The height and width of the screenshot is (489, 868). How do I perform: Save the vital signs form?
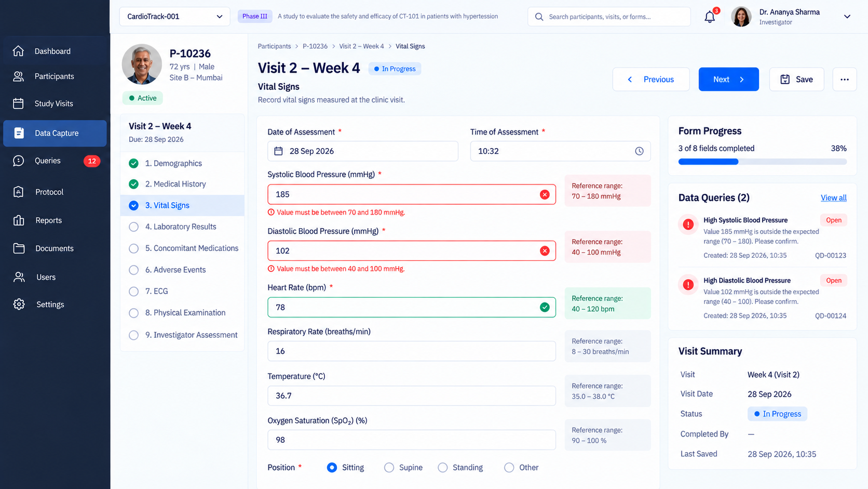[x=796, y=80]
